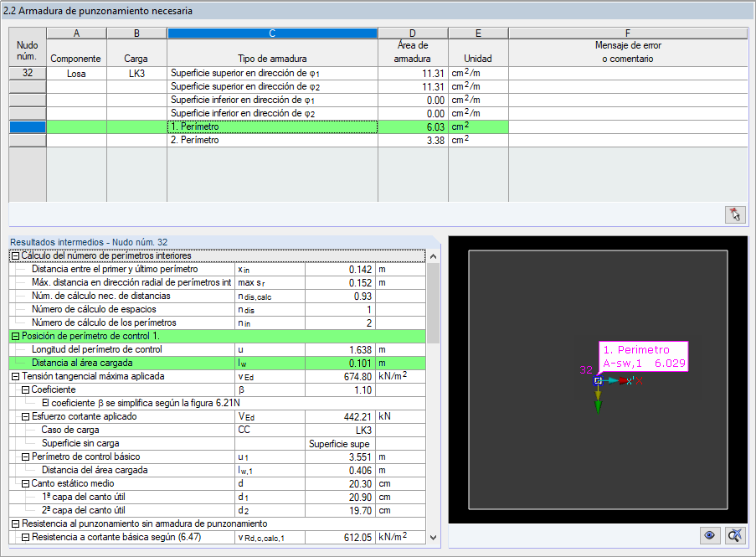
Task: Click the blue selected row header
Action: [28, 126]
